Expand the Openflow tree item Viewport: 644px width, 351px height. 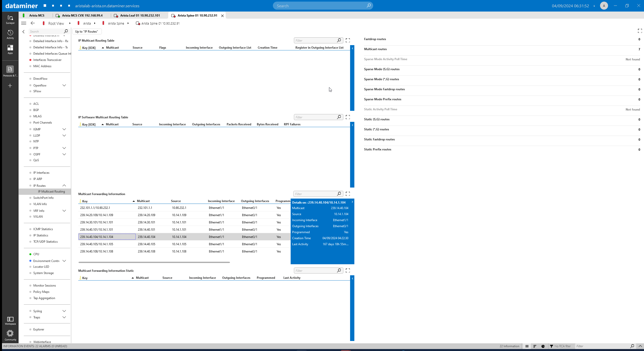point(64,85)
